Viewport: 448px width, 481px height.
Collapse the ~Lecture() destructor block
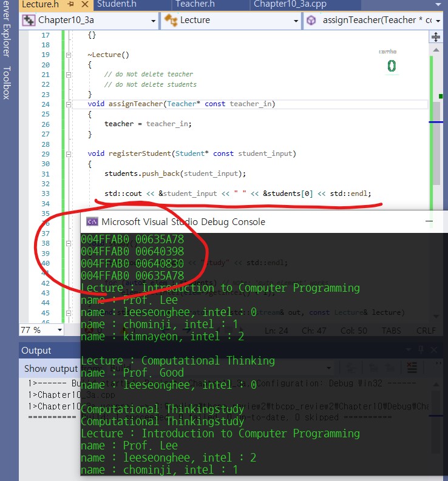pos(69,55)
